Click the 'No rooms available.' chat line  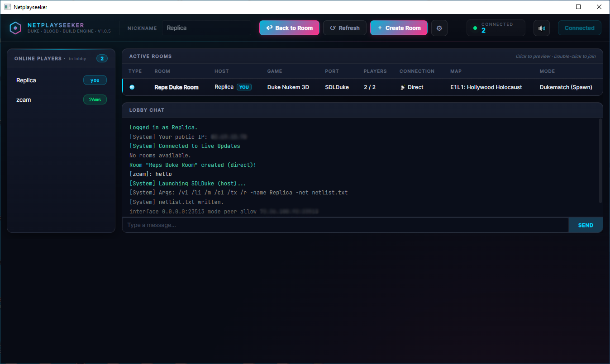160,156
